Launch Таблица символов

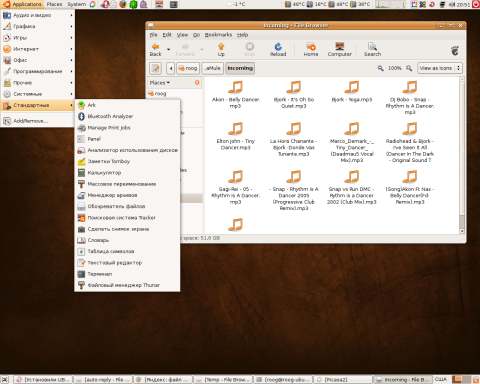tap(127, 251)
